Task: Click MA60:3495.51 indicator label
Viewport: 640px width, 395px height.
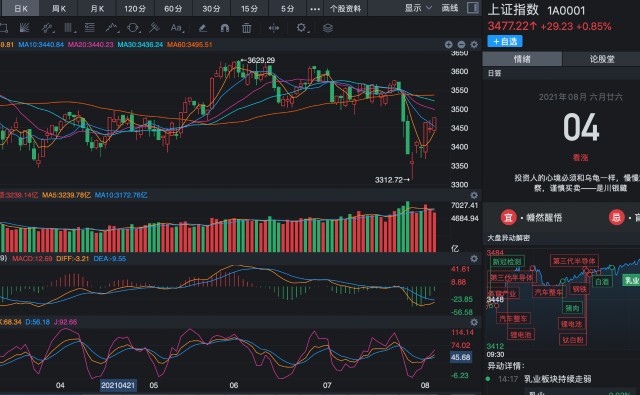Action: pos(189,44)
